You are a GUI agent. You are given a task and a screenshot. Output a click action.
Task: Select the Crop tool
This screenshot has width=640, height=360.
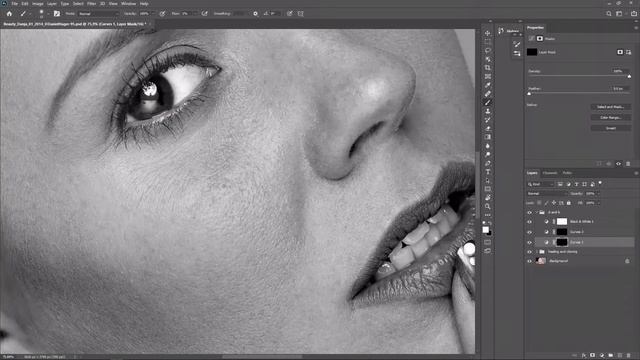point(487,68)
